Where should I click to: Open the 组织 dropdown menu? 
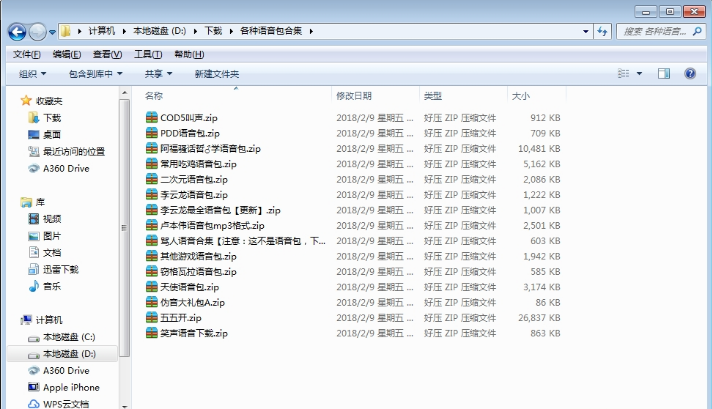[33, 74]
